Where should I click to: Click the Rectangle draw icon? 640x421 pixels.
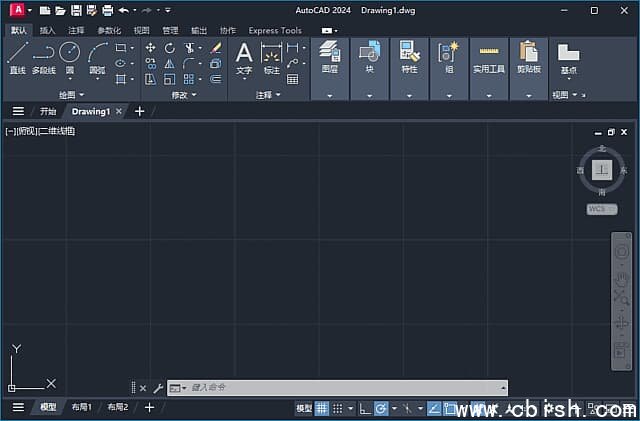click(120, 48)
